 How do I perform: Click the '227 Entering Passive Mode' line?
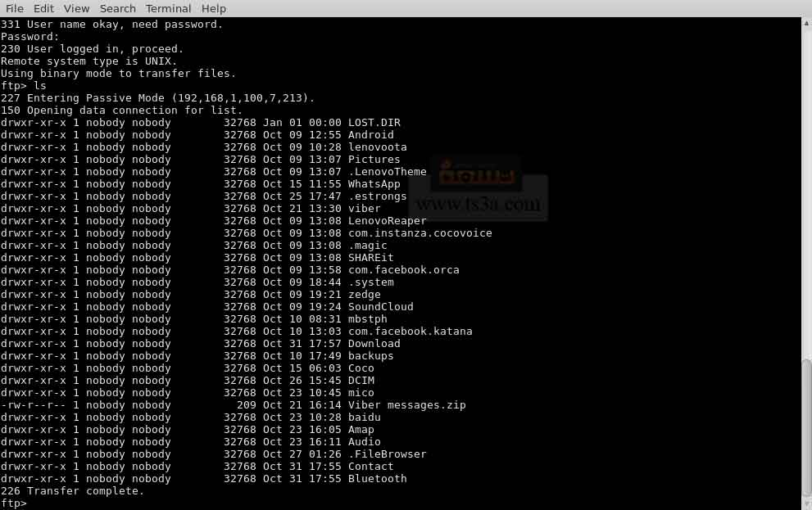[157, 98]
